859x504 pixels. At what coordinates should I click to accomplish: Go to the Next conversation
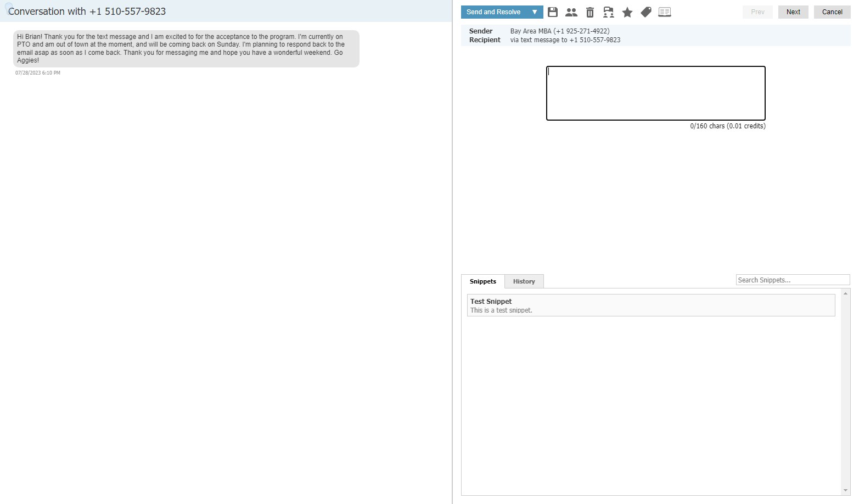pos(793,12)
